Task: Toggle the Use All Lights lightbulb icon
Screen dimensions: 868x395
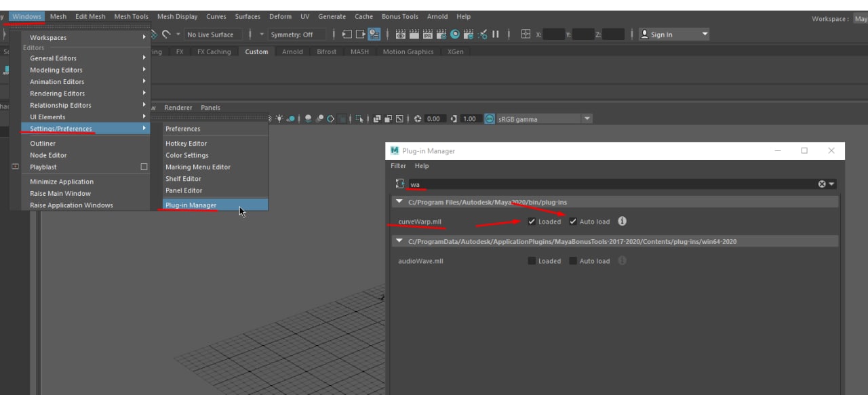Action: coord(279,119)
